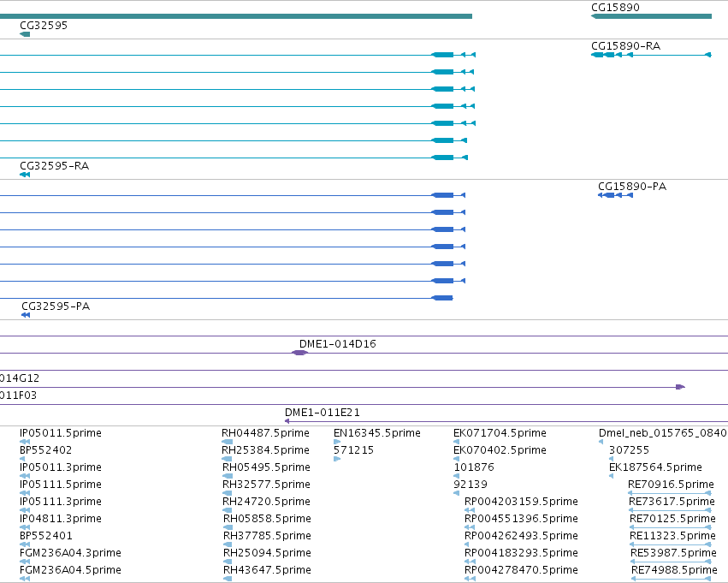Select RH05858.5prime EST label
Viewport: 728px width, 583px height.
click(268, 519)
